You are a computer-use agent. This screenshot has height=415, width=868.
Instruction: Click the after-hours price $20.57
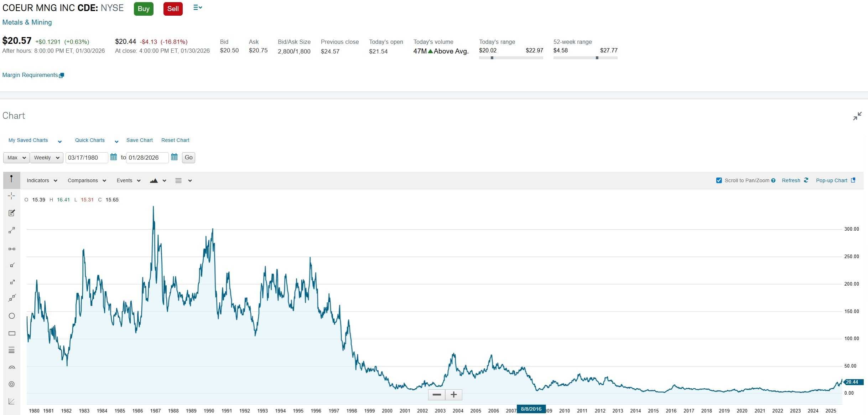[17, 41]
